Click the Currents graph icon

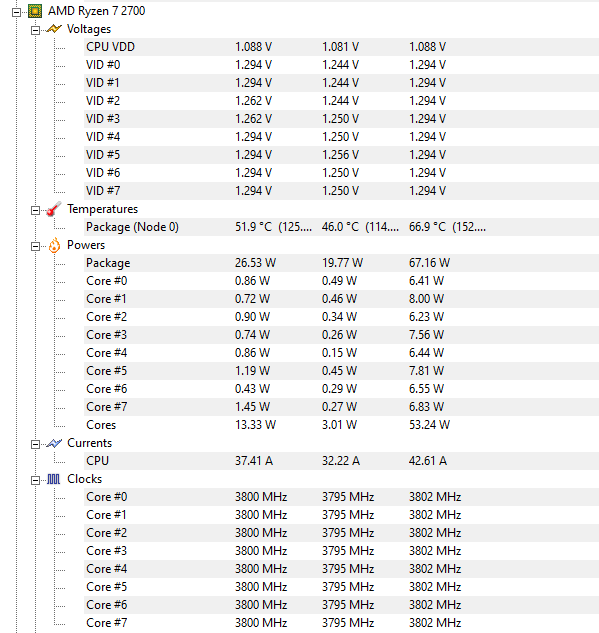tap(54, 443)
